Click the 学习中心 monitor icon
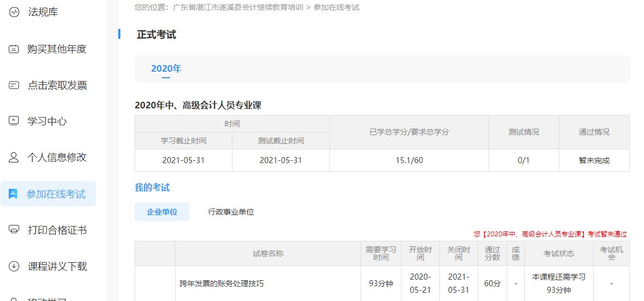The height and width of the screenshot is (301, 644). [14, 121]
